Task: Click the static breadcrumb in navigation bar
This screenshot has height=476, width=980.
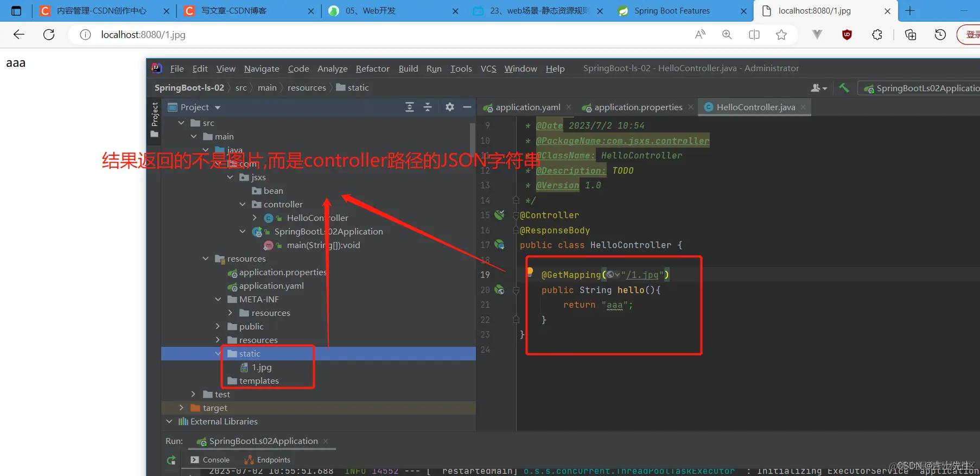Action: (353, 87)
